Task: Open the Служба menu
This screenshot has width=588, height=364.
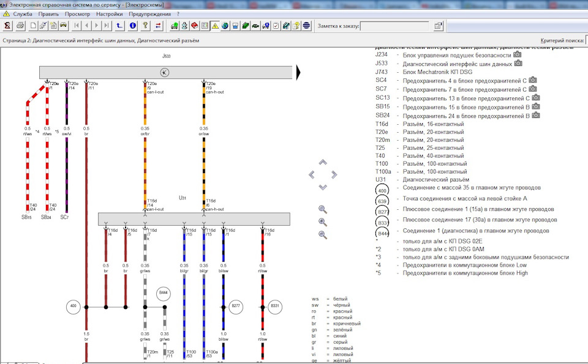Action: coord(23,13)
